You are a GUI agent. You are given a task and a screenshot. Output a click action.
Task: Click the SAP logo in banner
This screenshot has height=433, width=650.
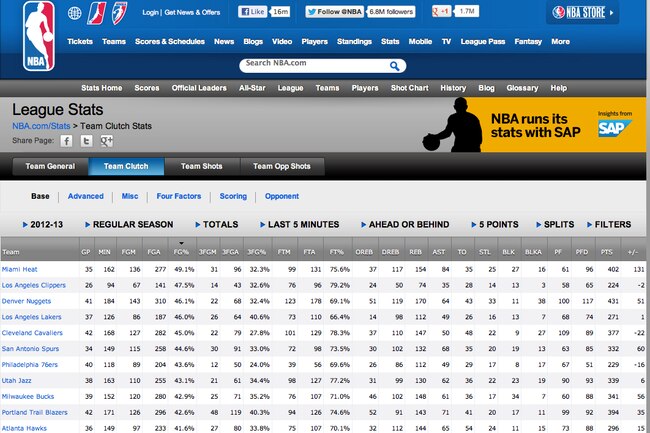615,128
